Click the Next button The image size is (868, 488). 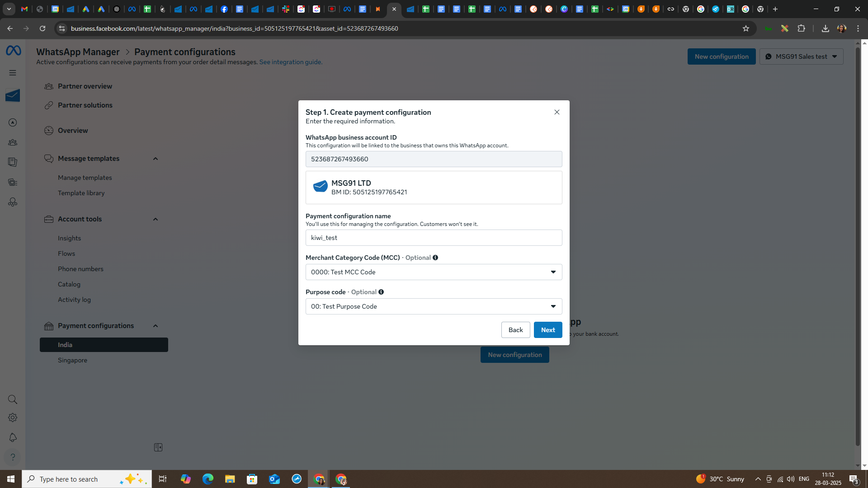(x=548, y=330)
